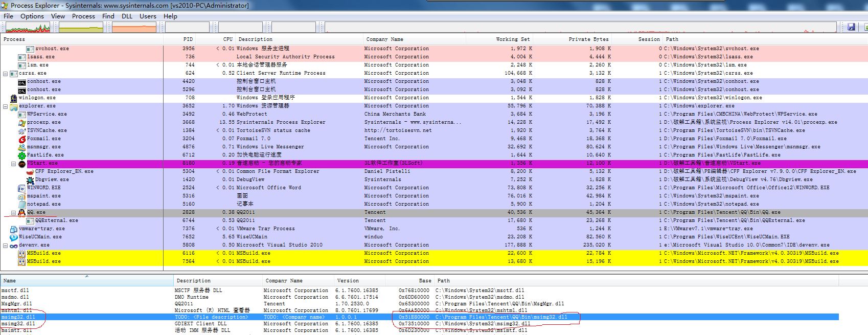The width and height of the screenshot is (868, 335).
Task: Click the orange physical memory graph
Action: [134, 27]
